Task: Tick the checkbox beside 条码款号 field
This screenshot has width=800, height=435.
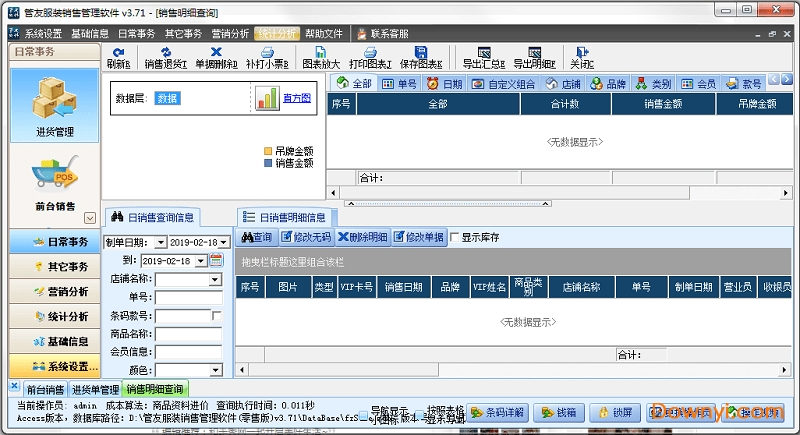Action: (x=217, y=316)
